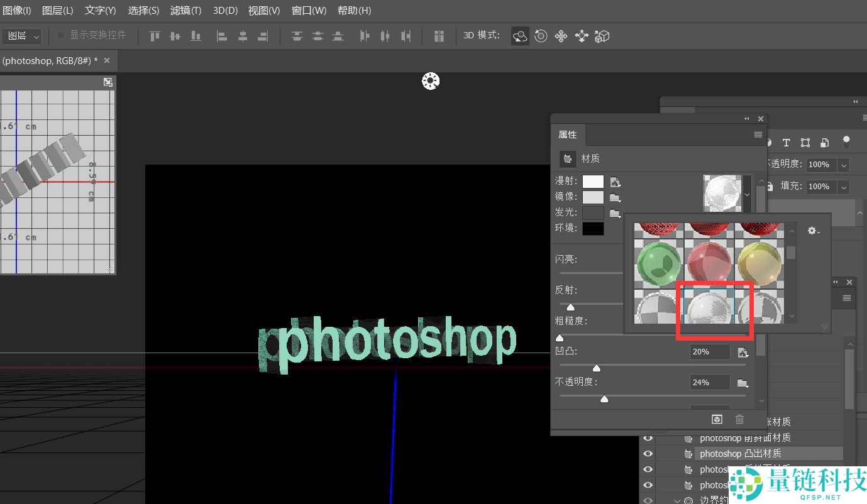Select the 3D orbit/rotate mode icon

[520, 36]
